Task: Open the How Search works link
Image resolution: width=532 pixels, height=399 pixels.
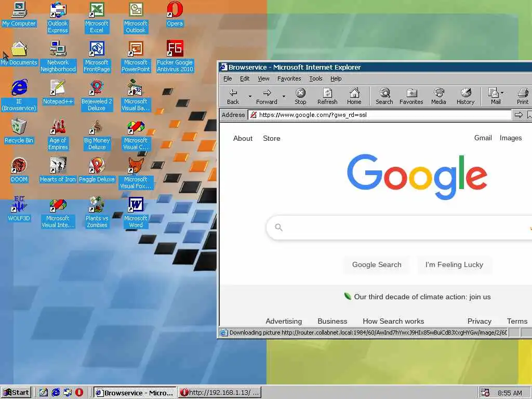Action: coord(393,321)
